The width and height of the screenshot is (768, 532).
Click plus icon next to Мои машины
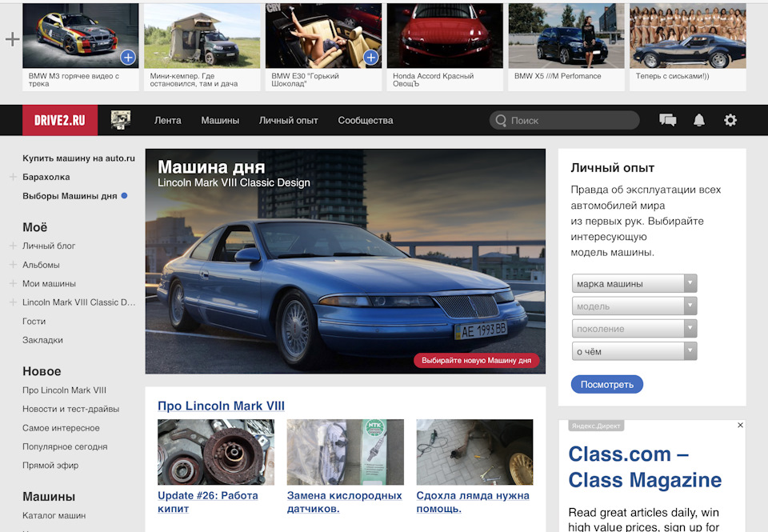pos(14,283)
